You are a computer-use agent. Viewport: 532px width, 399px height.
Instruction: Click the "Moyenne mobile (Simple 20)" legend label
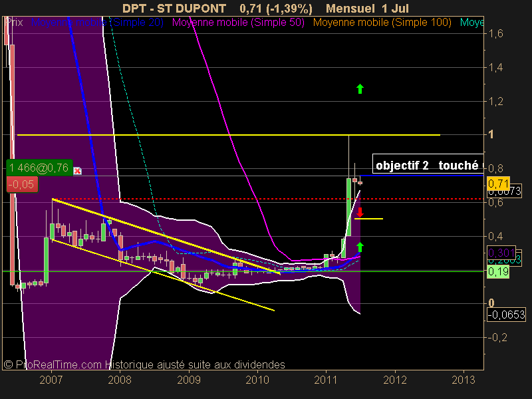click(x=97, y=23)
